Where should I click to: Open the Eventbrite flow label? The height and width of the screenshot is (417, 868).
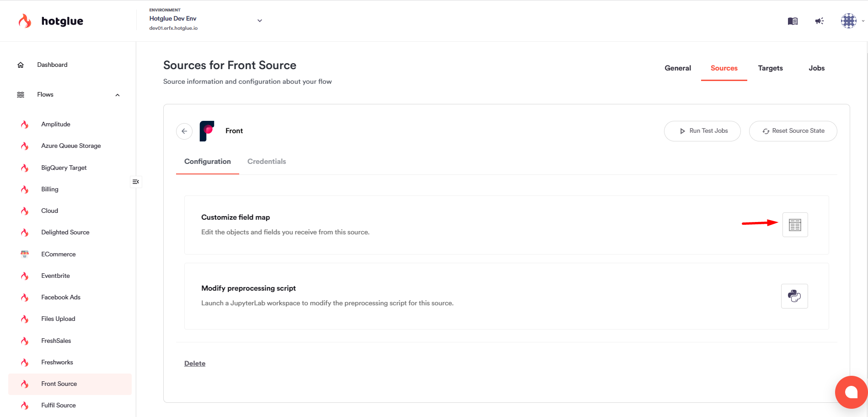[x=55, y=276]
